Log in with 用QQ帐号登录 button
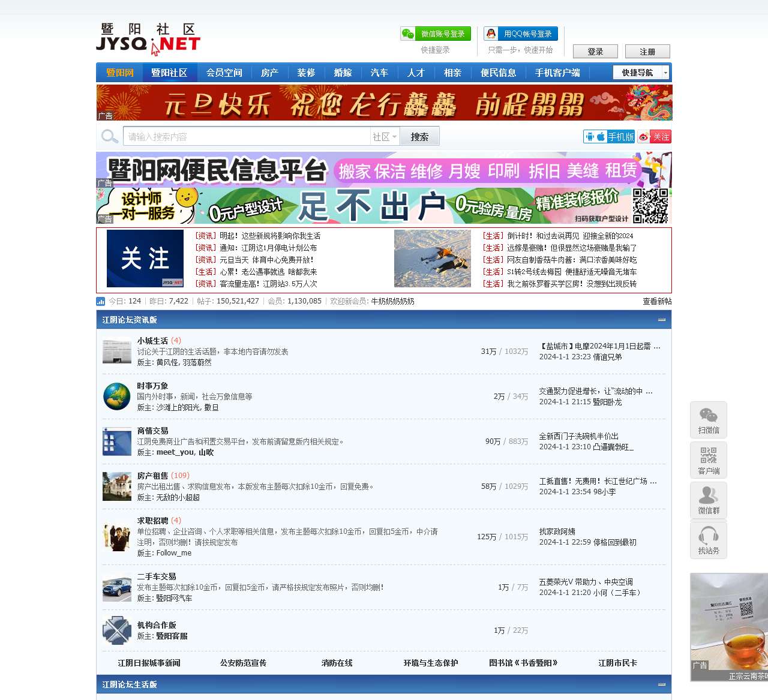This screenshot has height=700, width=768. point(521,34)
